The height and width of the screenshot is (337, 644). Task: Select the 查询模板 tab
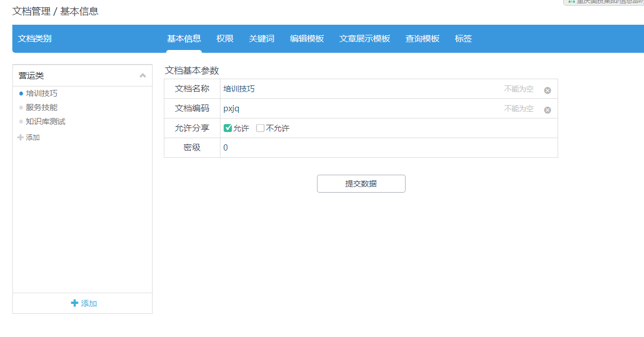(422, 39)
